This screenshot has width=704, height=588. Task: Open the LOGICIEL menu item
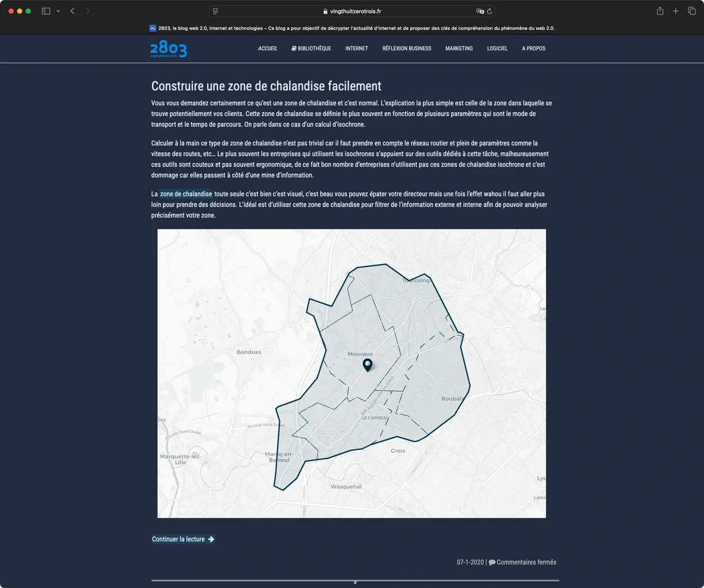tap(497, 48)
